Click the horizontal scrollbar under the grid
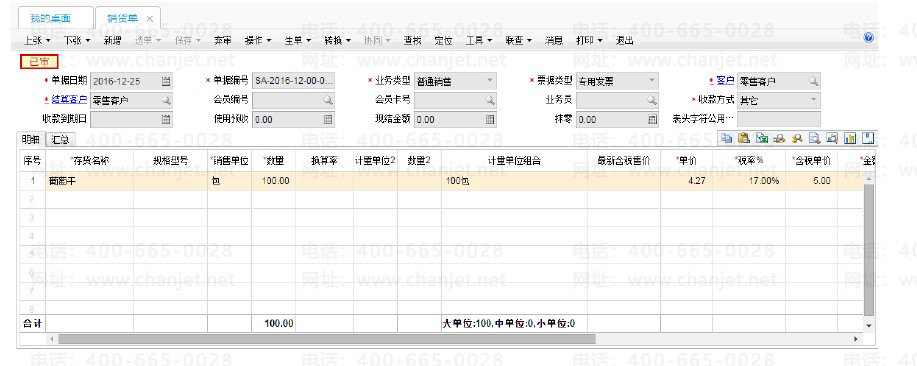 click(326, 339)
